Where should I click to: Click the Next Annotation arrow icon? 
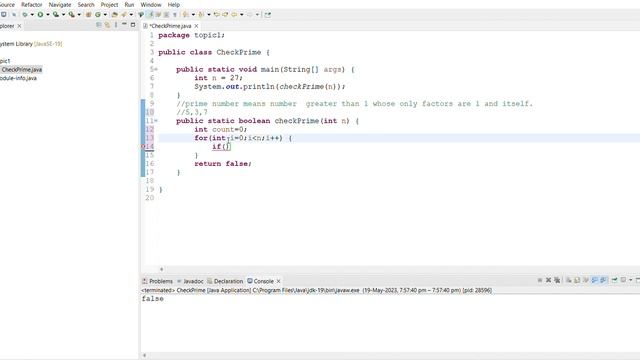185,15
